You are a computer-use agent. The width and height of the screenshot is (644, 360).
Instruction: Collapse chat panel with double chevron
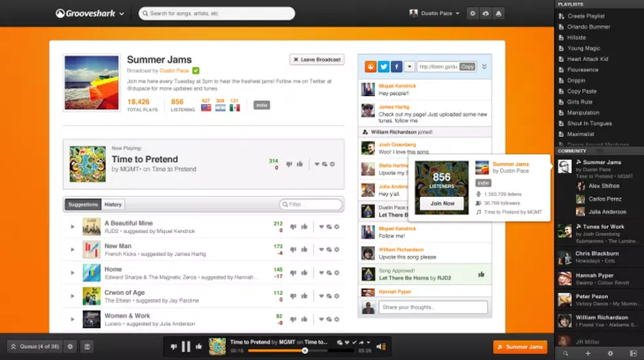484,66
